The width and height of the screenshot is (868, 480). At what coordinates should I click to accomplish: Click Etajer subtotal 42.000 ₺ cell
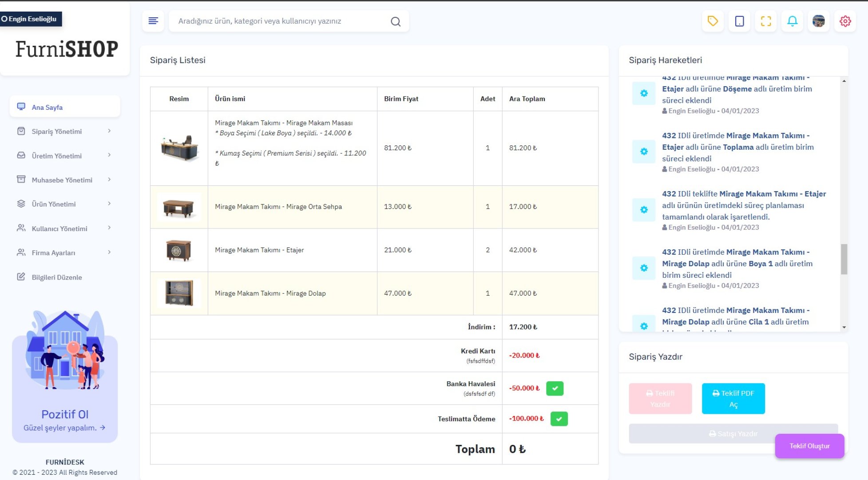click(550, 250)
